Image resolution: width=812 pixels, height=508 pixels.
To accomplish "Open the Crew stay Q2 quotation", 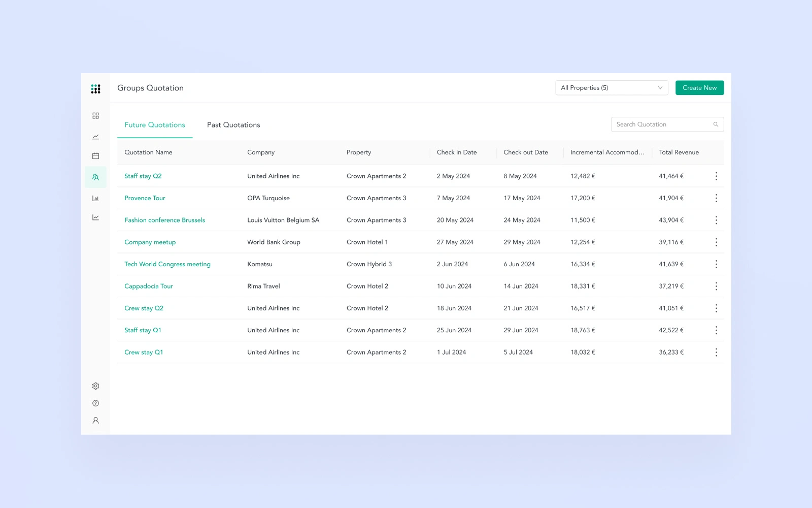I will 144,308.
